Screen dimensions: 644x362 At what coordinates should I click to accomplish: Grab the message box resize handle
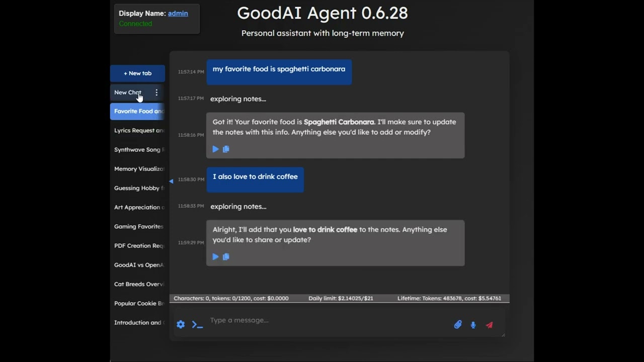click(x=502, y=334)
